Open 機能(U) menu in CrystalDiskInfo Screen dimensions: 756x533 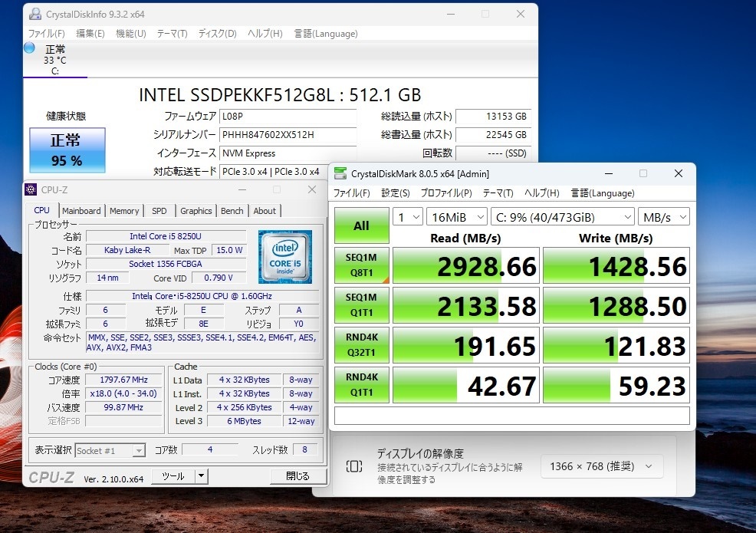point(130,33)
